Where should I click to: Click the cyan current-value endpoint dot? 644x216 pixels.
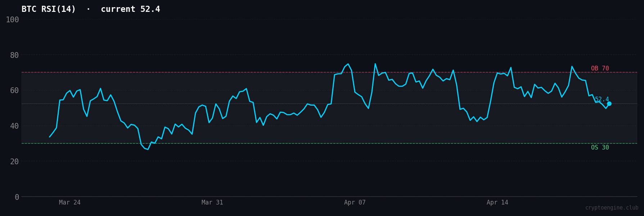pos(609,104)
